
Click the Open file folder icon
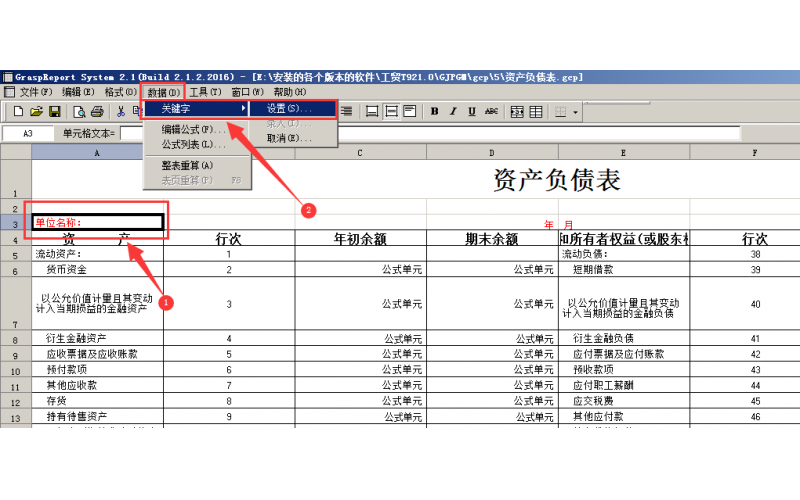(x=36, y=111)
